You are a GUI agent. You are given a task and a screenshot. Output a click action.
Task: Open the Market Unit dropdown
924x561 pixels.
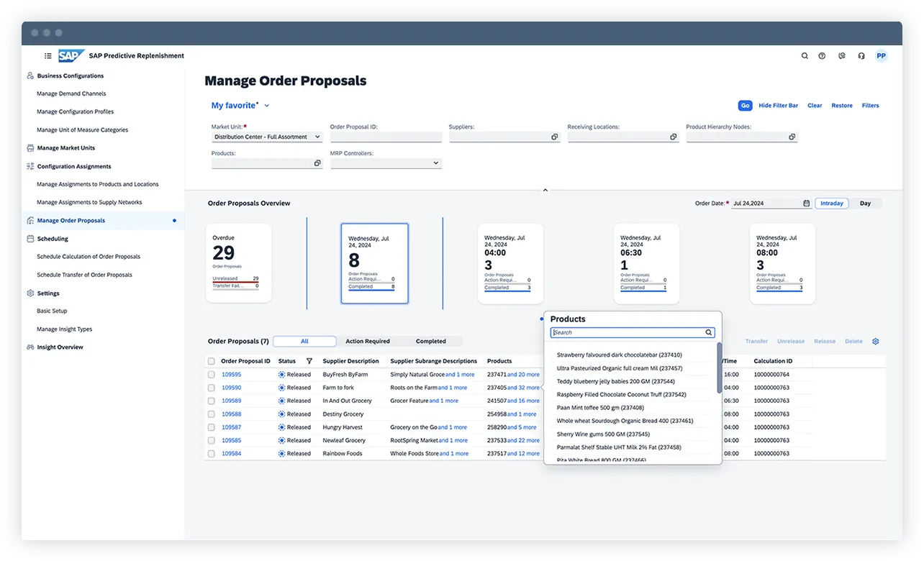pos(317,137)
